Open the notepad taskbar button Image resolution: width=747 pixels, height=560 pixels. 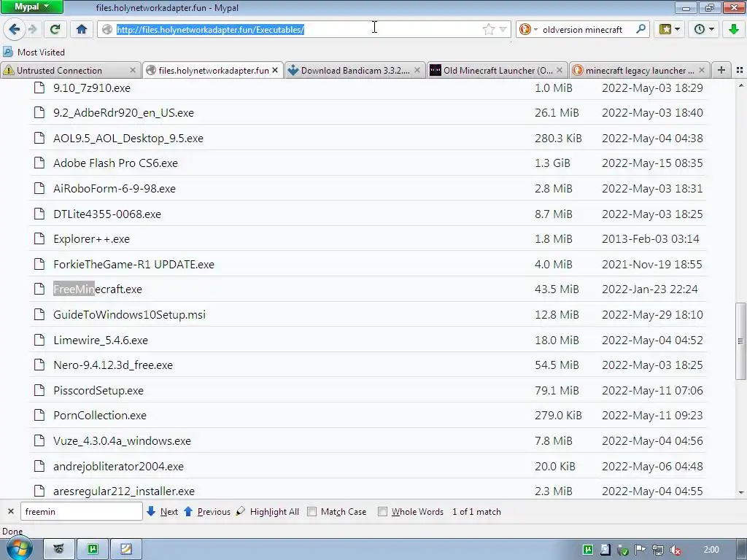click(126, 549)
